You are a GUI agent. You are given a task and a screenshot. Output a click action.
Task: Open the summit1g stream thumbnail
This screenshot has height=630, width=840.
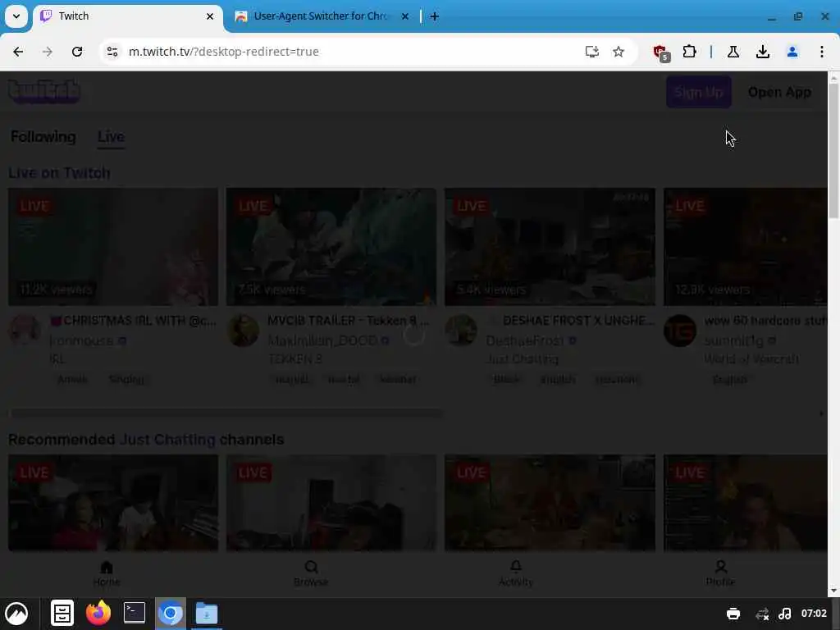(745, 247)
